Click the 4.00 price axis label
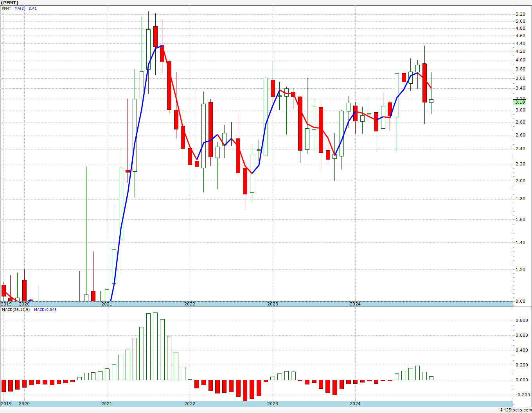Screen dimensions: 532x413 tap(520, 60)
